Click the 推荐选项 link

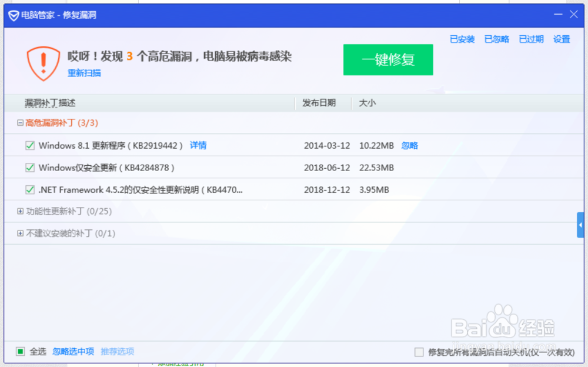pos(118,352)
